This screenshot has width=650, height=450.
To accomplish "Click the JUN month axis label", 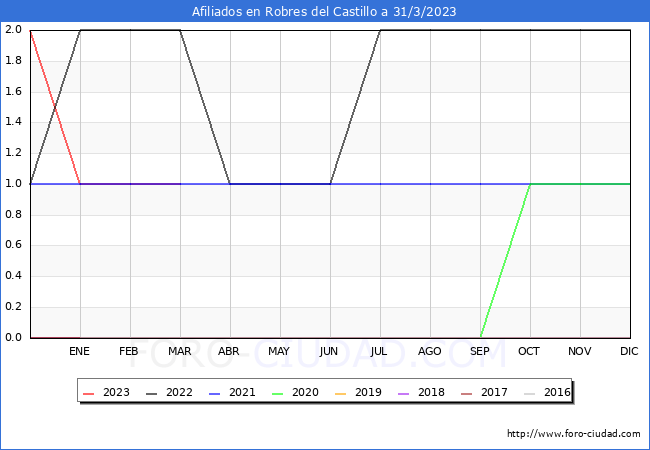I will click(329, 351).
